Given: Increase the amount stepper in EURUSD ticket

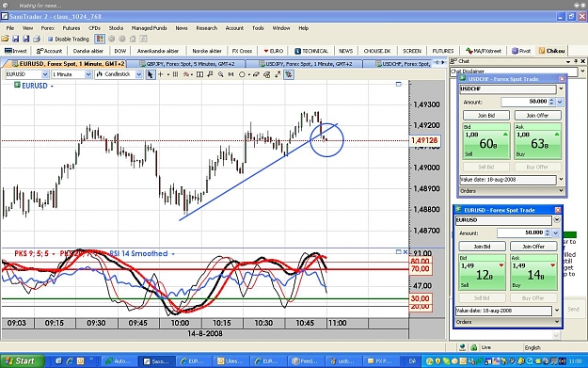Looking at the screenshot, I should coord(548,232).
